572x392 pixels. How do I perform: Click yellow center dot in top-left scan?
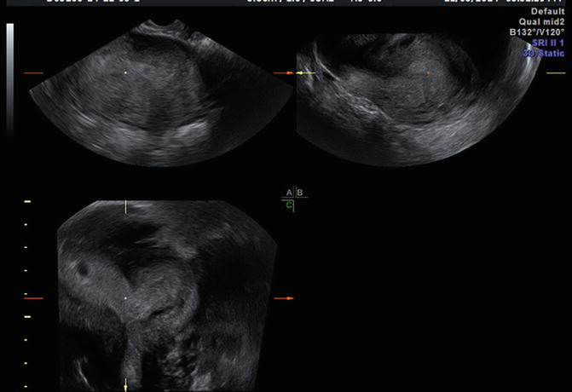pos(125,73)
